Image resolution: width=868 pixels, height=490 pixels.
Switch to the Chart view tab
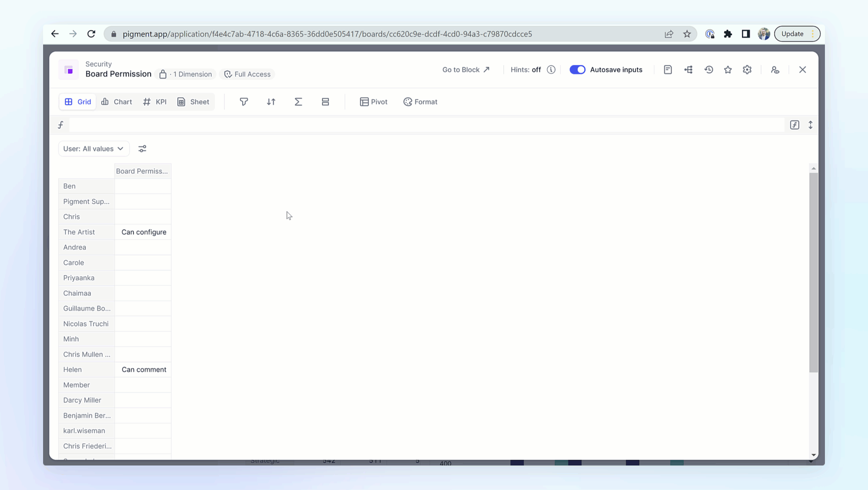coord(117,102)
